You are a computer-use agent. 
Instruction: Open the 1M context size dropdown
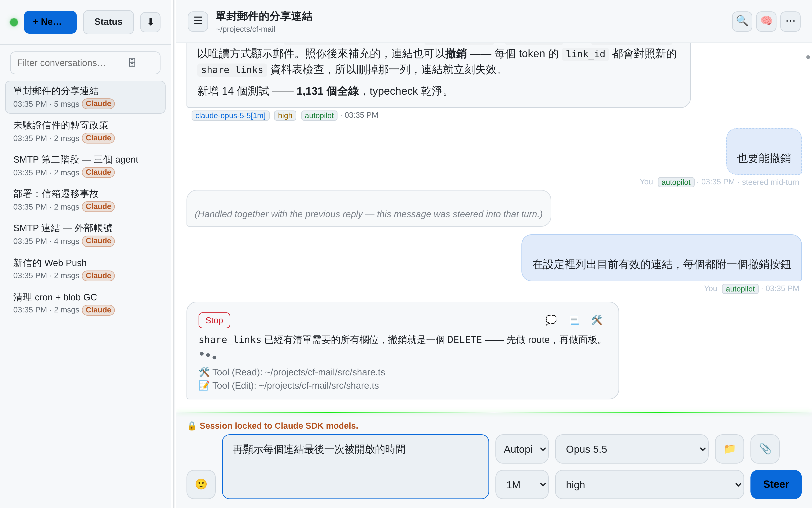pyautogui.click(x=522, y=485)
